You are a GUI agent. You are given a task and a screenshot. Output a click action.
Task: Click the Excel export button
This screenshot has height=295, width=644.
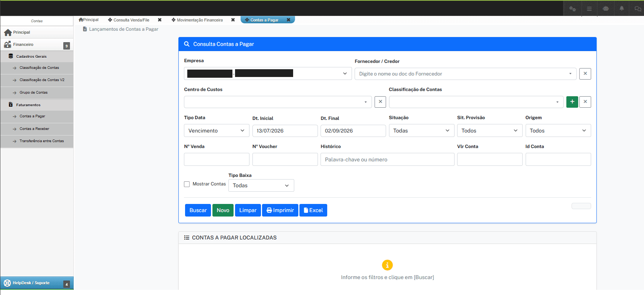point(313,210)
